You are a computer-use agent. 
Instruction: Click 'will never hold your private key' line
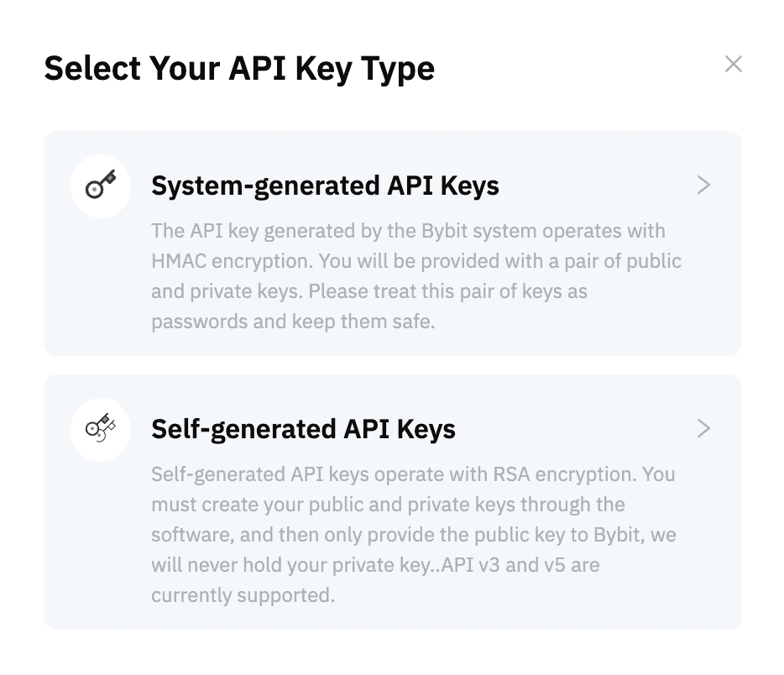coord(375,565)
